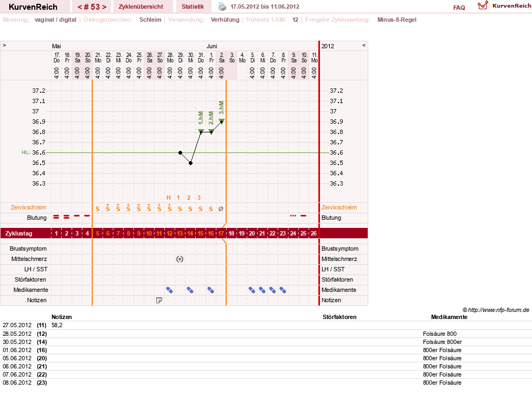Click the Mittelschmerz symbol on day 13
Screen dimensions: 532x414
click(180, 259)
